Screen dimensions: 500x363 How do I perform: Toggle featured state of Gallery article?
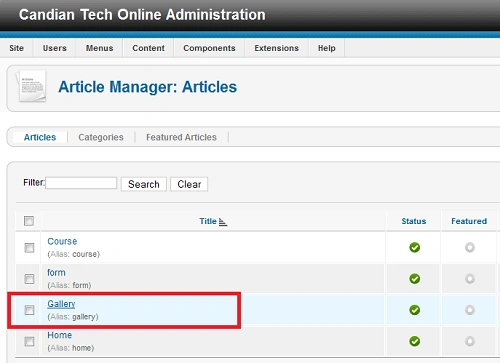[470, 310]
